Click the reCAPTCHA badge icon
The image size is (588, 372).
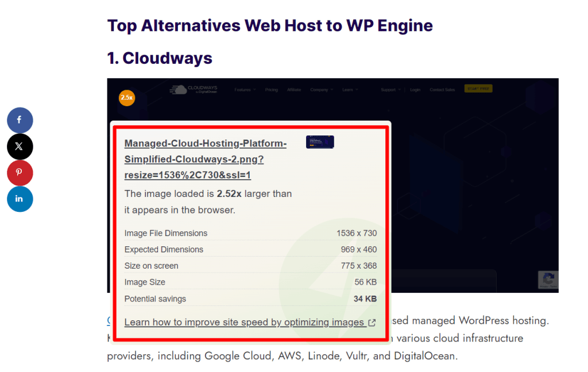click(548, 280)
